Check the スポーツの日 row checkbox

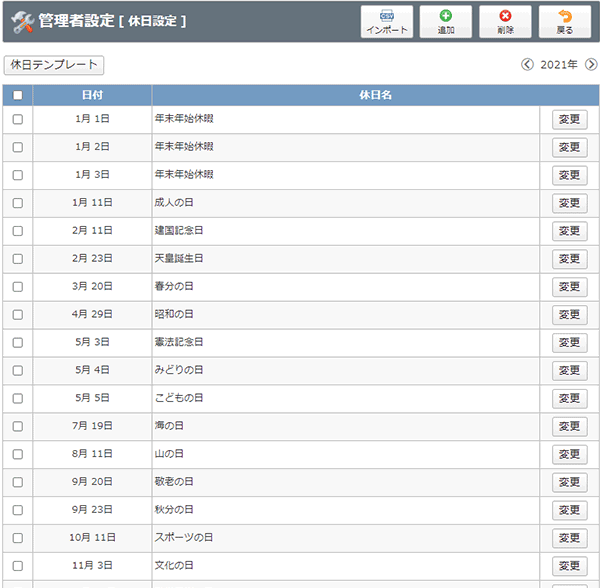18,538
